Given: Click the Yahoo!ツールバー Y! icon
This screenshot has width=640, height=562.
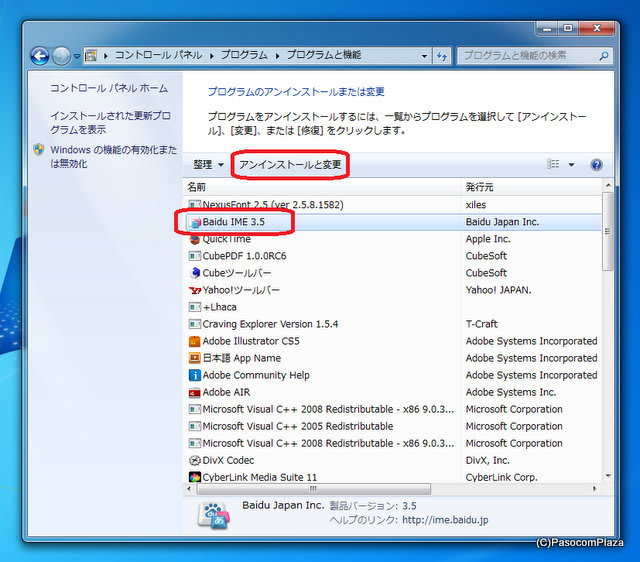Looking at the screenshot, I should pyautogui.click(x=195, y=290).
